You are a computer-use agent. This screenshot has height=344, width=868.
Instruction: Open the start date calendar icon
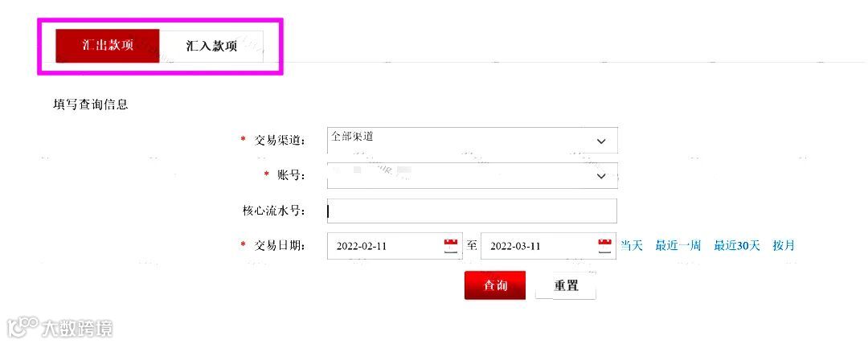(452, 245)
